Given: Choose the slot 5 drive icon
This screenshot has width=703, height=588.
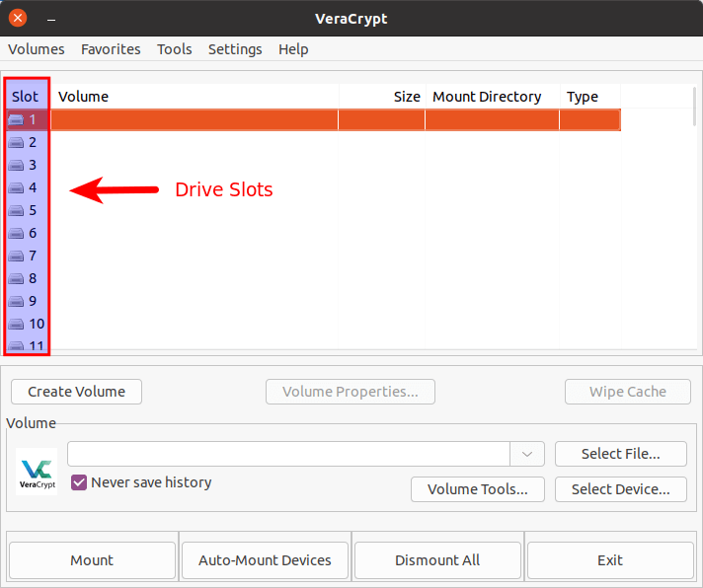Looking at the screenshot, I should click(x=17, y=210).
